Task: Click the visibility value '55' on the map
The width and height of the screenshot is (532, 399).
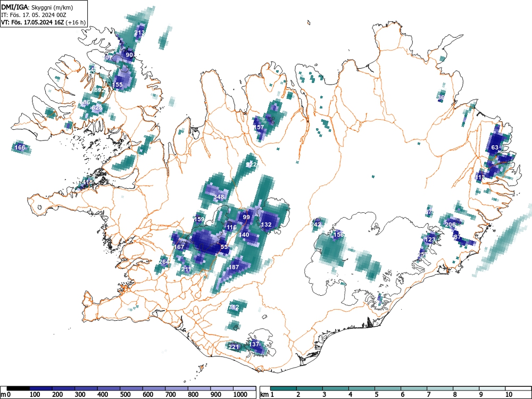Action: [224, 247]
